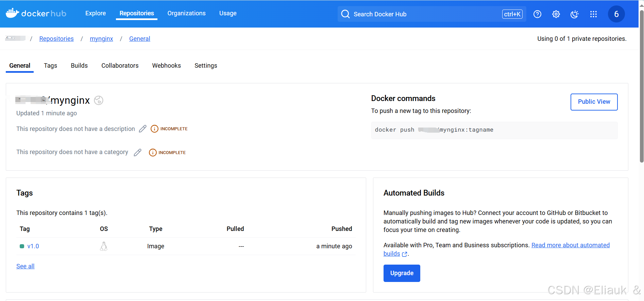Viewport: 644px width, 301px height.
Task: Click the Type column header
Action: (x=156, y=229)
